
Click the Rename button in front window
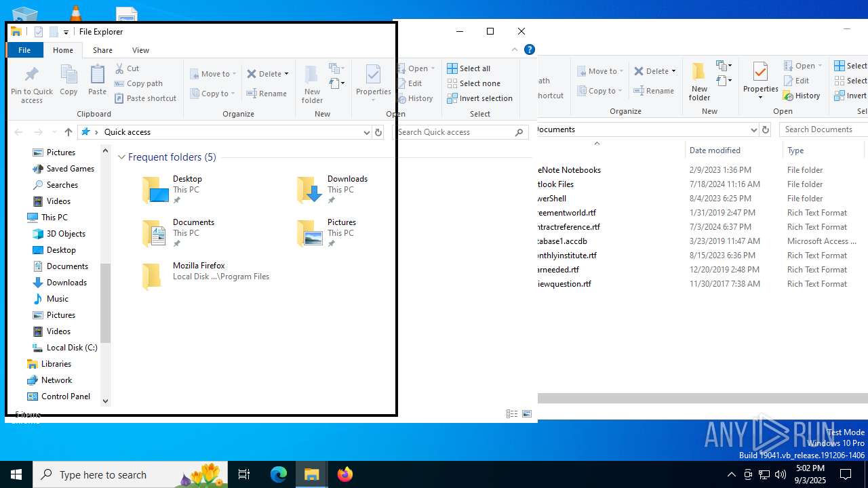pyautogui.click(x=266, y=94)
